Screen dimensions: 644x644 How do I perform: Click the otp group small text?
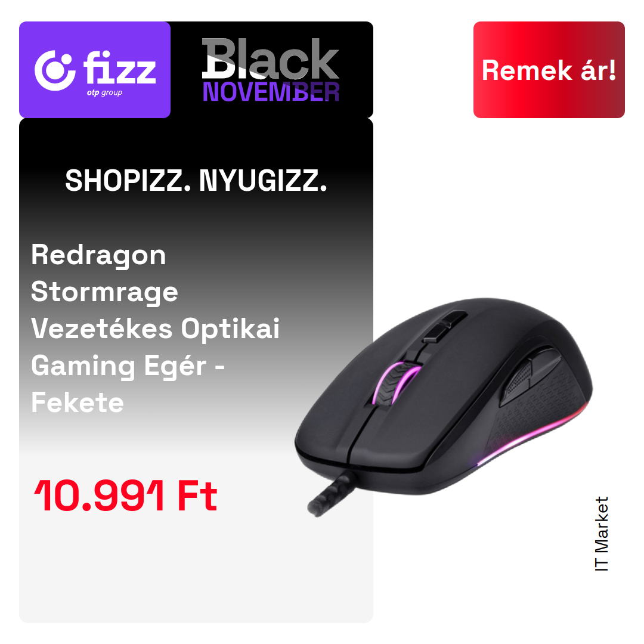pos(105,93)
